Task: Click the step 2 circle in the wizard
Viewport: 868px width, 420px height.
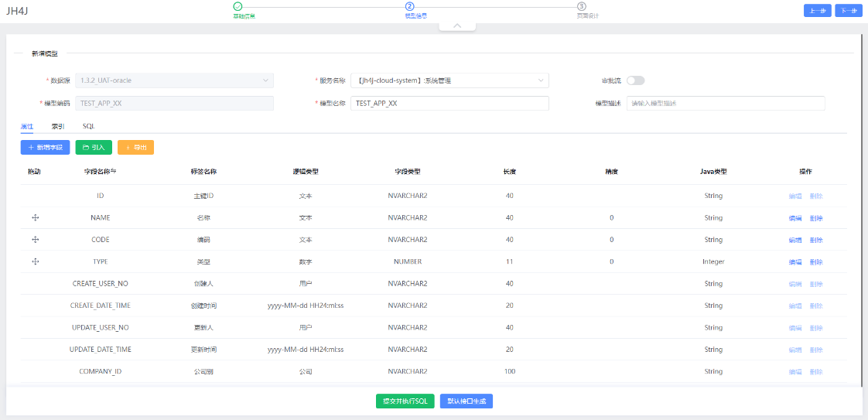Action: click(410, 6)
